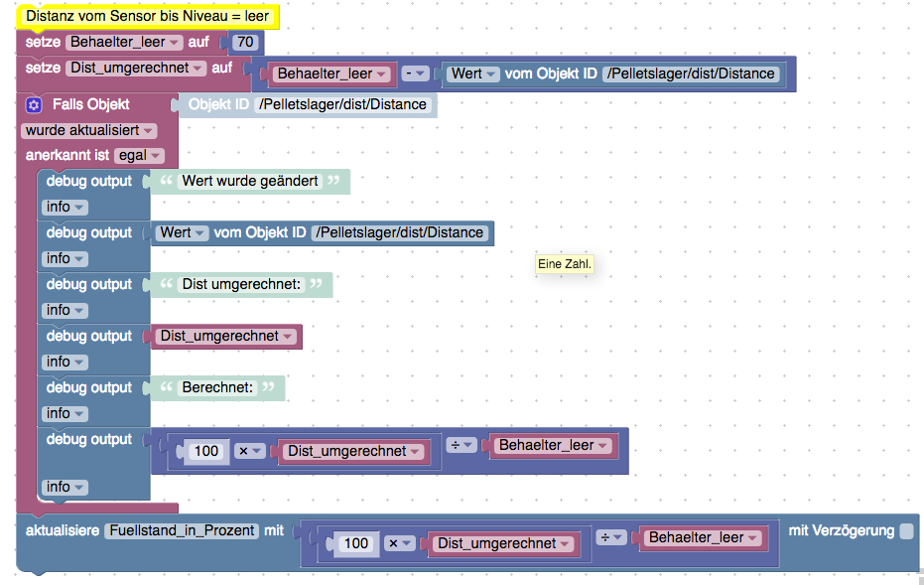The image size is (924, 585).
Task: Open Dist_umgerechnet dropdown inside debug multiplication
Action: pyautogui.click(x=353, y=451)
